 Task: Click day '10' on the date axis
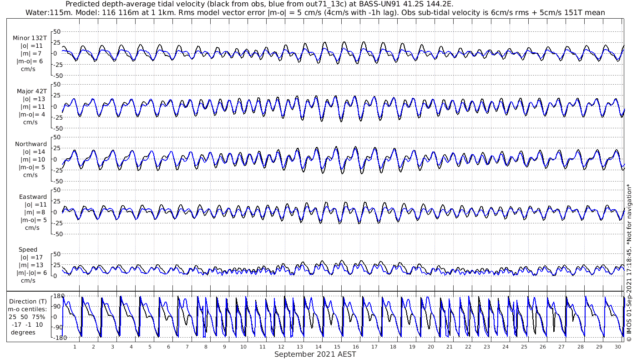click(x=243, y=347)
